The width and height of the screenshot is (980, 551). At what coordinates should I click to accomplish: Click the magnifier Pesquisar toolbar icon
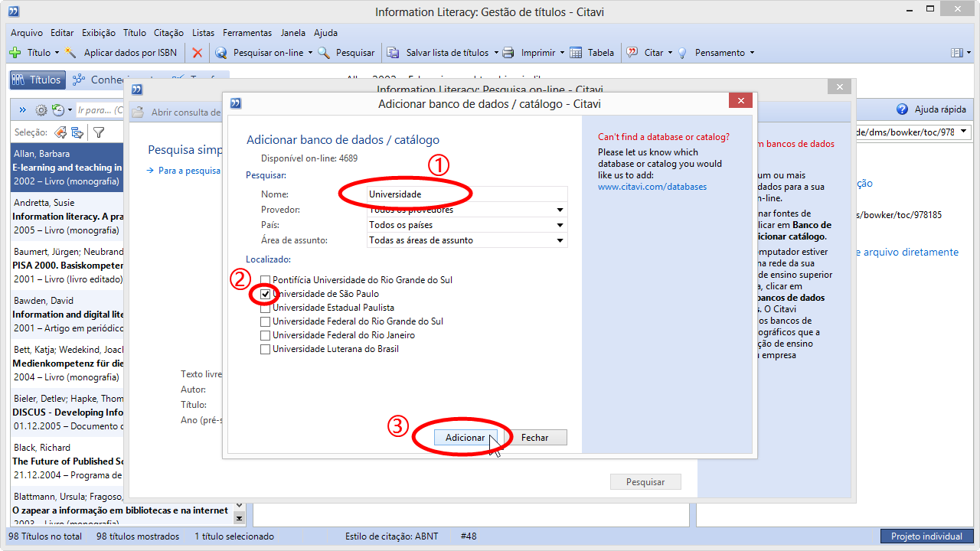click(324, 53)
